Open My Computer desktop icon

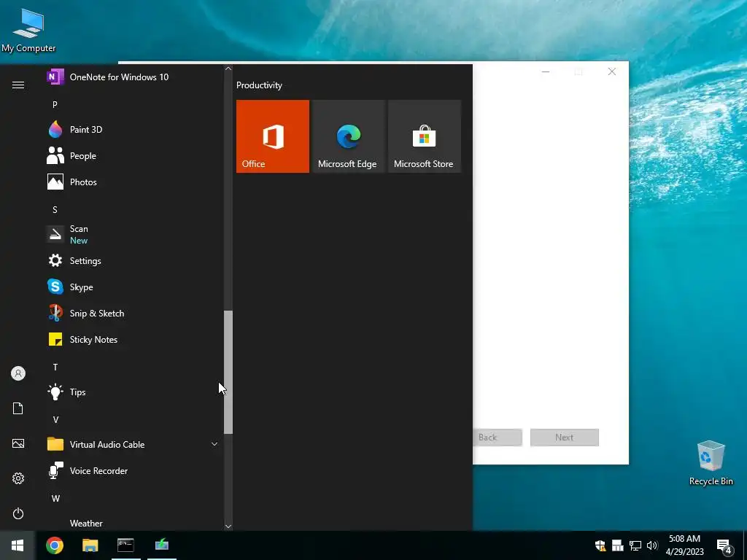tap(28, 30)
